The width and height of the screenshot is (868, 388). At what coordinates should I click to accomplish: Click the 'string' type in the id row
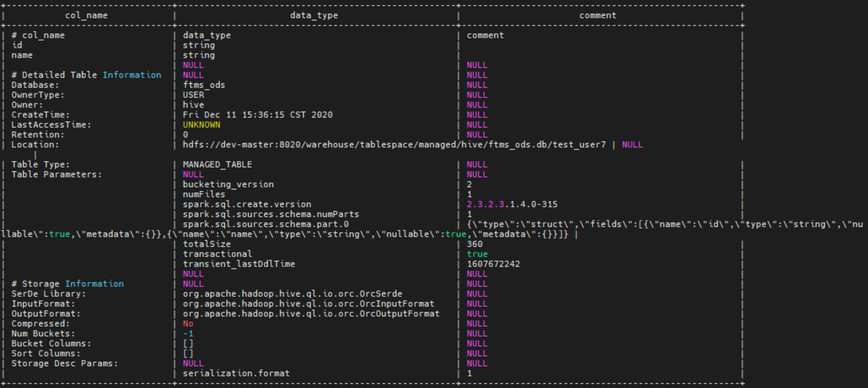point(199,45)
